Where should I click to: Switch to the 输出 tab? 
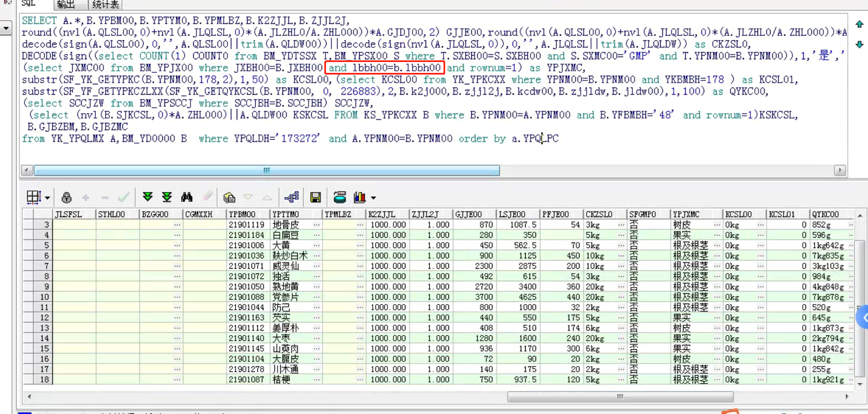[66, 5]
